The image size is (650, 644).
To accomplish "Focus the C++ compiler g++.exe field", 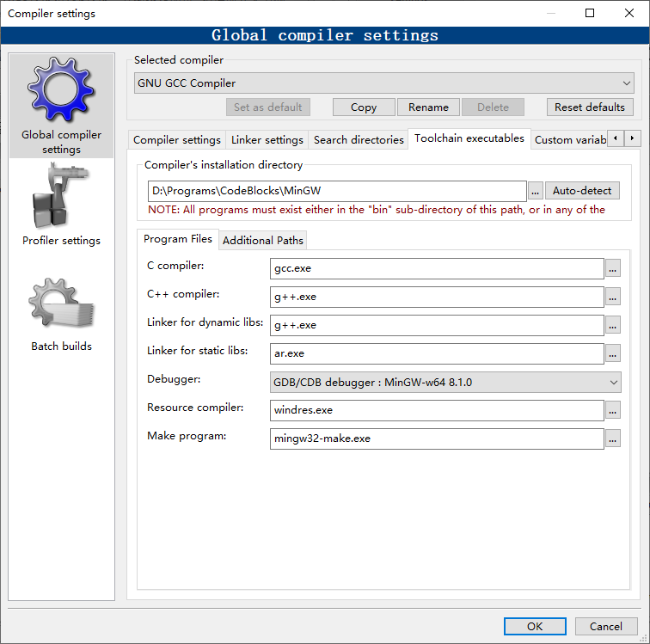I will [x=437, y=297].
